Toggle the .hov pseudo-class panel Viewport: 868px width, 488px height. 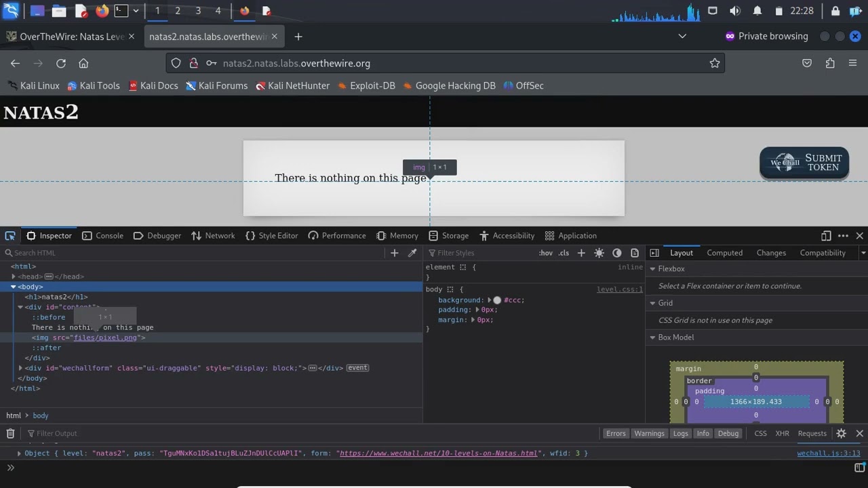click(546, 253)
